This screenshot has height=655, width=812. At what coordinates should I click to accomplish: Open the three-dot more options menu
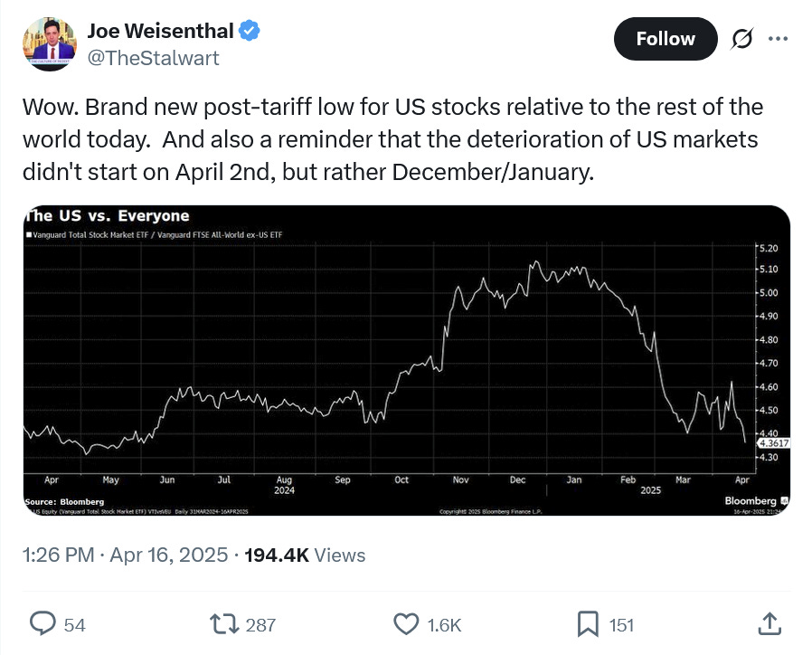tap(779, 39)
